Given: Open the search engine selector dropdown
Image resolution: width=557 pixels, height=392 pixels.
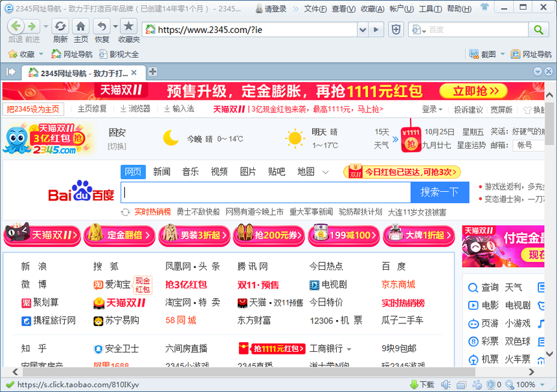Looking at the screenshot, I should coord(419,30).
